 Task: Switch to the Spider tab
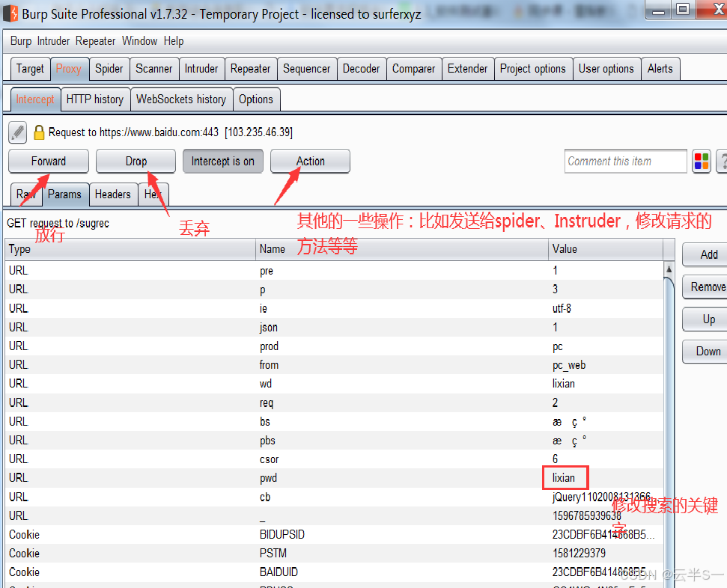point(109,69)
